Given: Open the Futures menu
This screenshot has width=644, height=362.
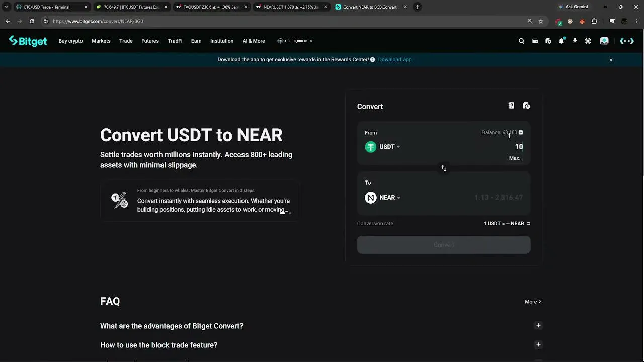Looking at the screenshot, I should [x=150, y=41].
